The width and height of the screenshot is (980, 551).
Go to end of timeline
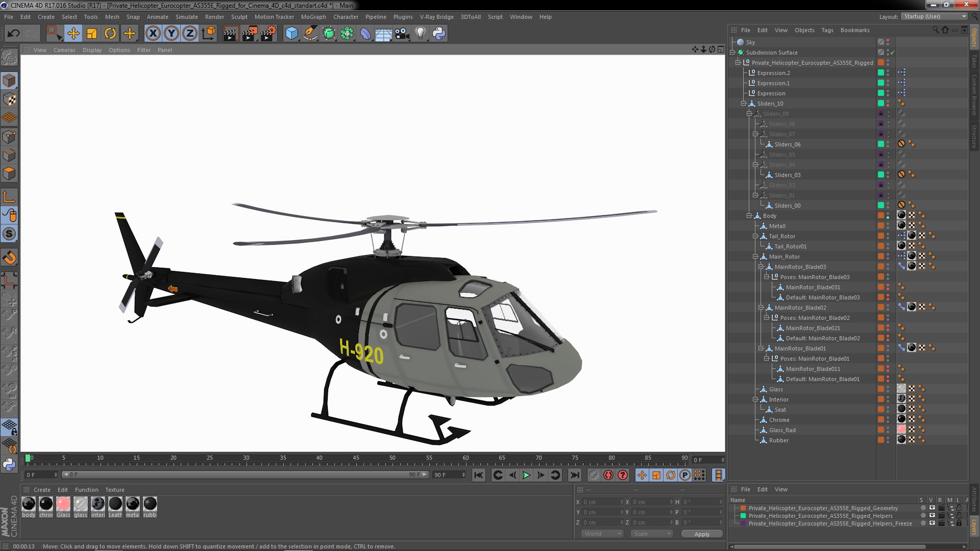(x=575, y=475)
